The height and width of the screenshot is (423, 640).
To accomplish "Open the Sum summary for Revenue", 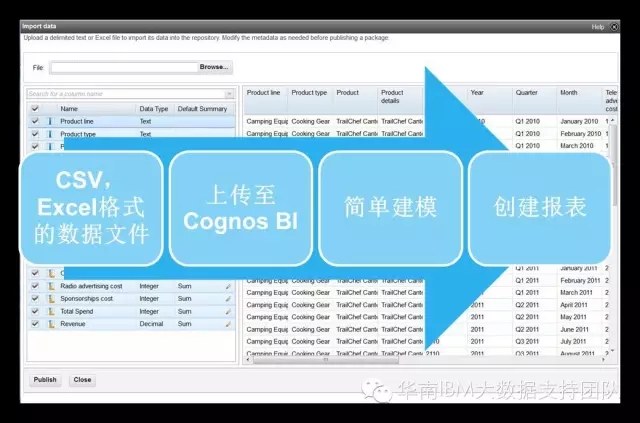I will pos(184,324).
